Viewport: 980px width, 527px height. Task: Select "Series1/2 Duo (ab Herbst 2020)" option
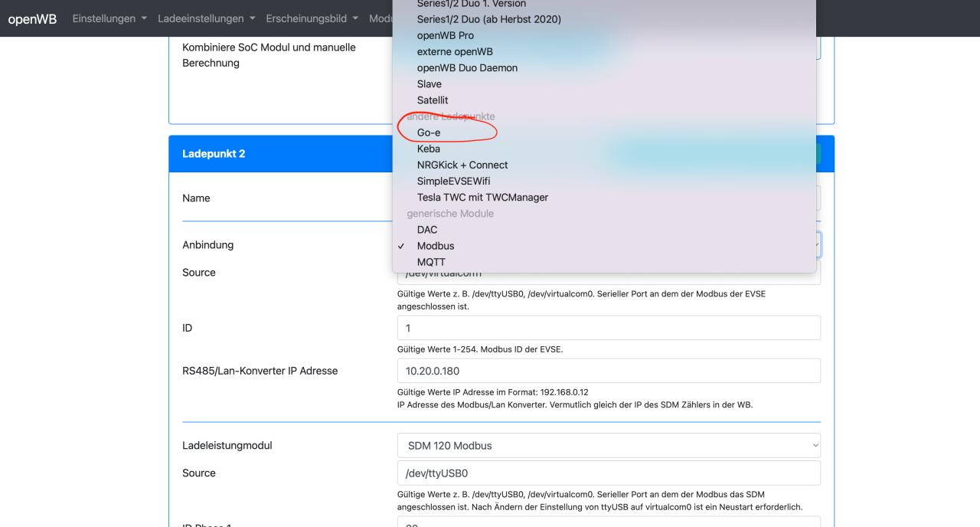pos(604,19)
